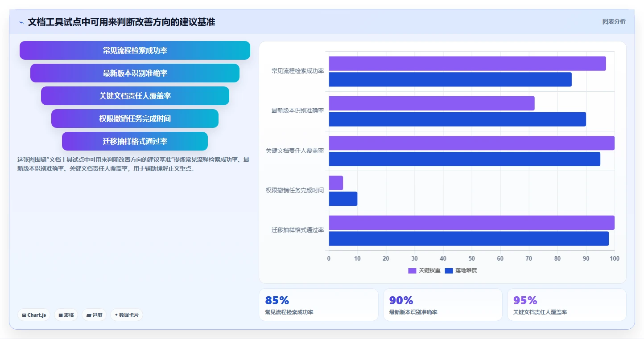This screenshot has height=339, width=644.
Task: Click the page title 文档工具试点中可用来判断改善方向的建议基准
Action: tap(121, 22)
